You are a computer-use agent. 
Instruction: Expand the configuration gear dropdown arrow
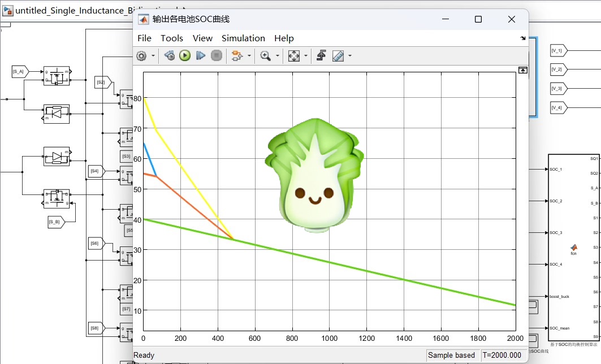153,56
